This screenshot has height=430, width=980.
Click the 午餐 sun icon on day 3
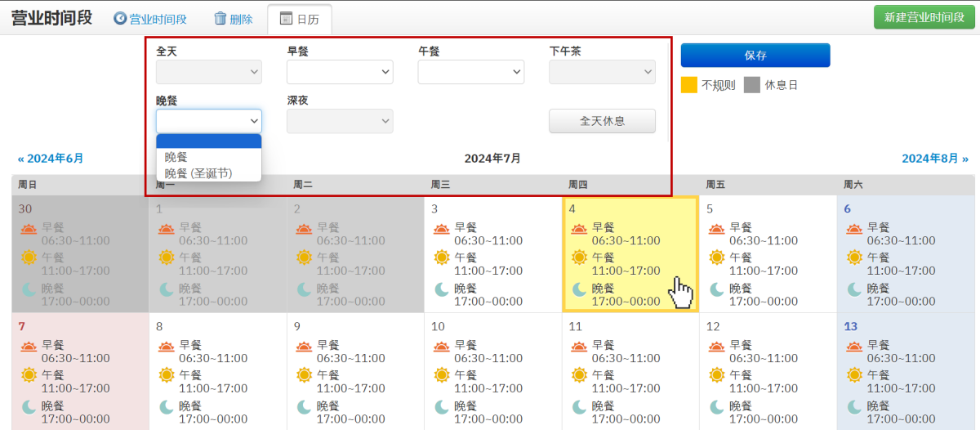pyautogui.click(x=442, y=258)
